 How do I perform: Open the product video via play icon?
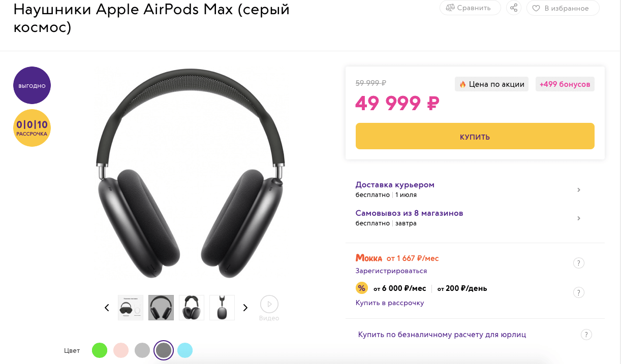(x=269, y=305)
